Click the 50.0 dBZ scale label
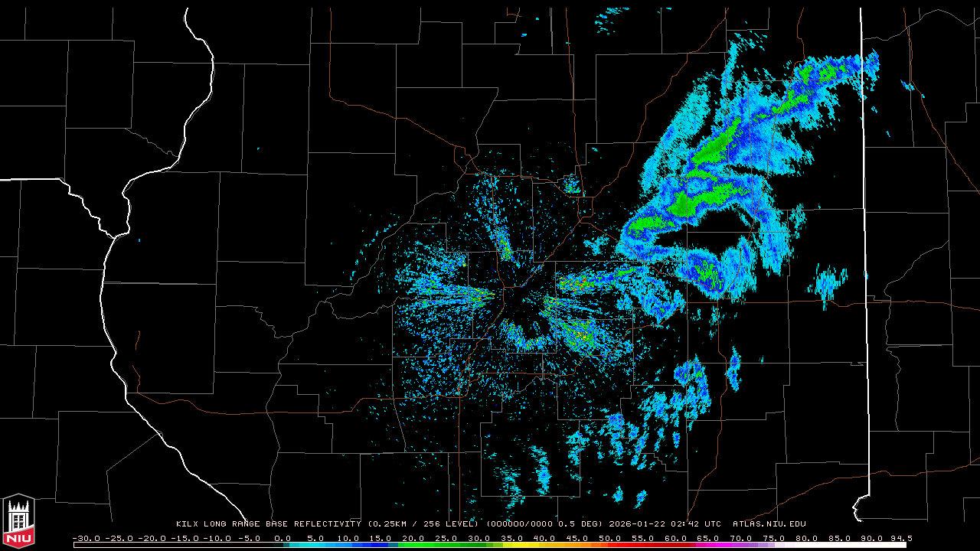980x551 pixels. 609,538
